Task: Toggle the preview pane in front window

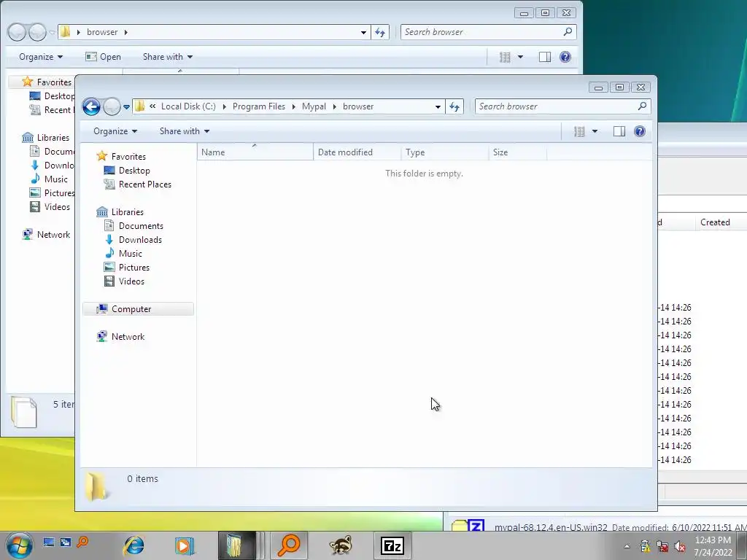Action: click(619, 131)
